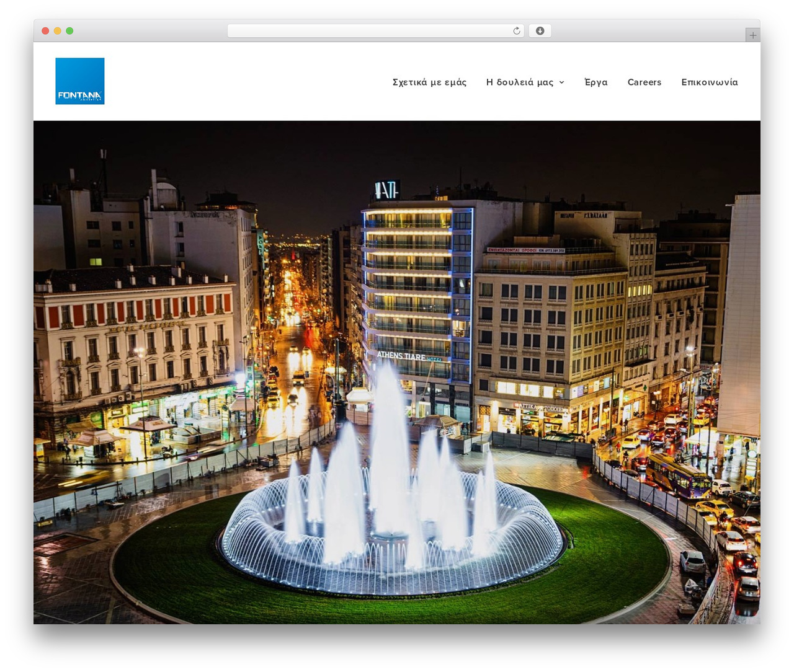Click the Fontana logo
The image size is (794, 672).
coord(80,81)
